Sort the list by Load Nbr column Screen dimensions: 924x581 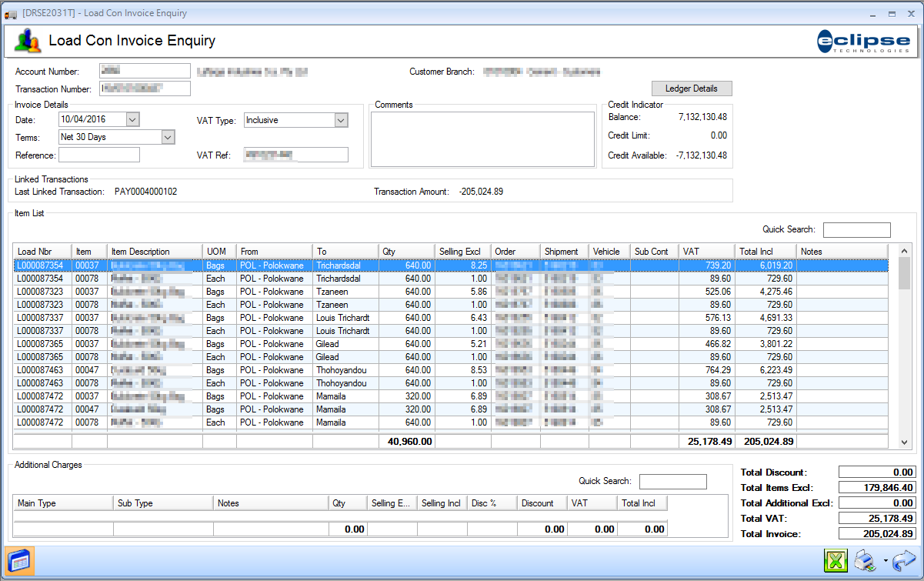click(43, 252)
